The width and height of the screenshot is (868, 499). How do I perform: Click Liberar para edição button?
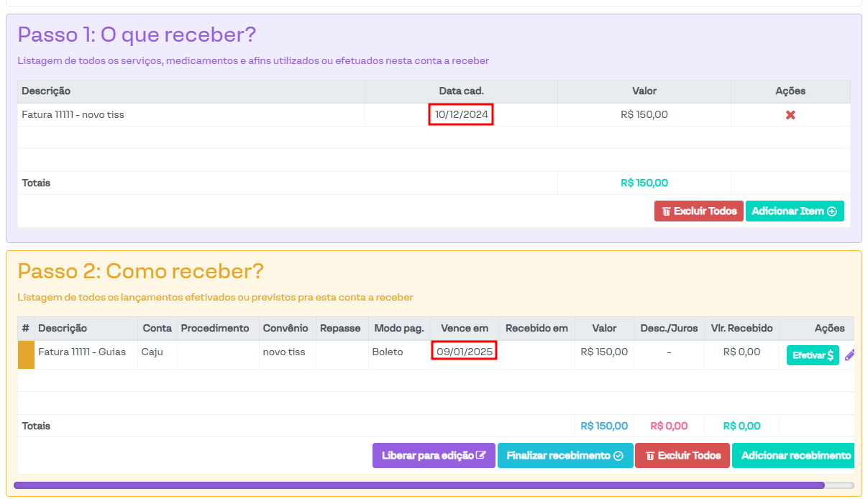coord(434,456)
